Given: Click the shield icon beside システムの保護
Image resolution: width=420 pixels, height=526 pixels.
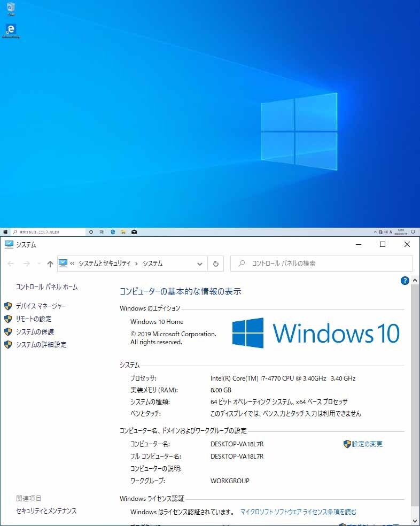Looking at the screenshot, I should tap(8, 332).
